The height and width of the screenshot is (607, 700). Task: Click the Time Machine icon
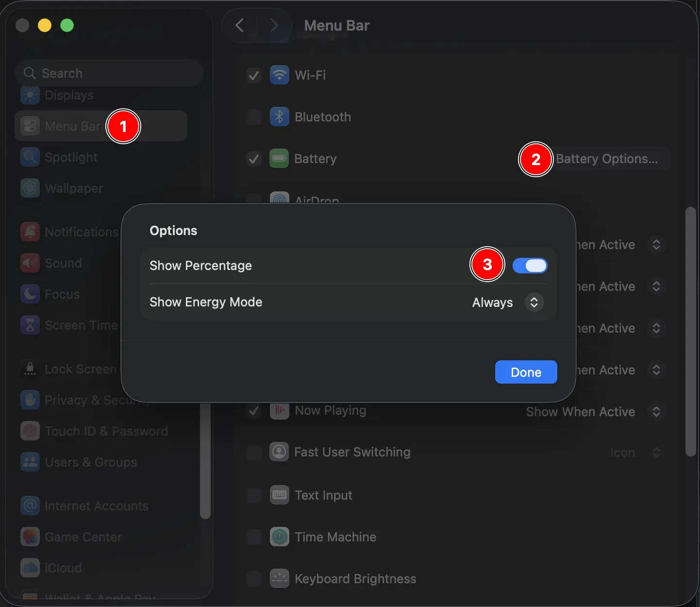click(279, 537)
